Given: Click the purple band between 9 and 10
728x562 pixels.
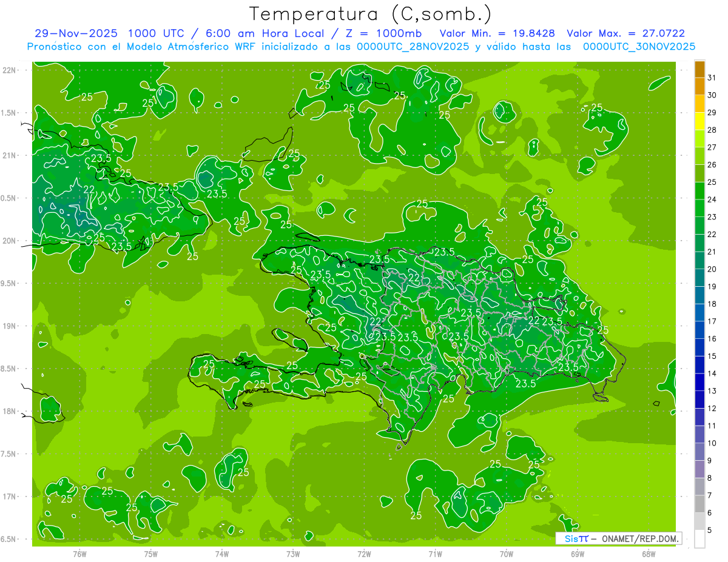Looking at the screenshot, I should coord(699,452).
